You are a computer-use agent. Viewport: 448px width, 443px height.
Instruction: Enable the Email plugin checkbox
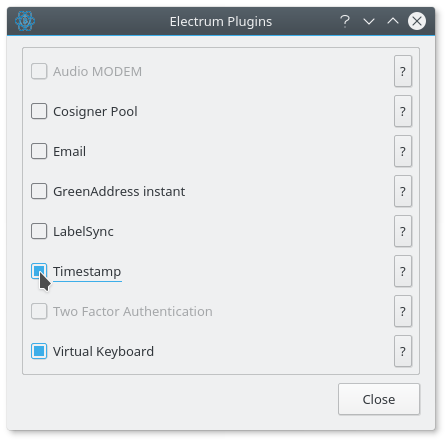pyautogui.click(x=39, y=151)
